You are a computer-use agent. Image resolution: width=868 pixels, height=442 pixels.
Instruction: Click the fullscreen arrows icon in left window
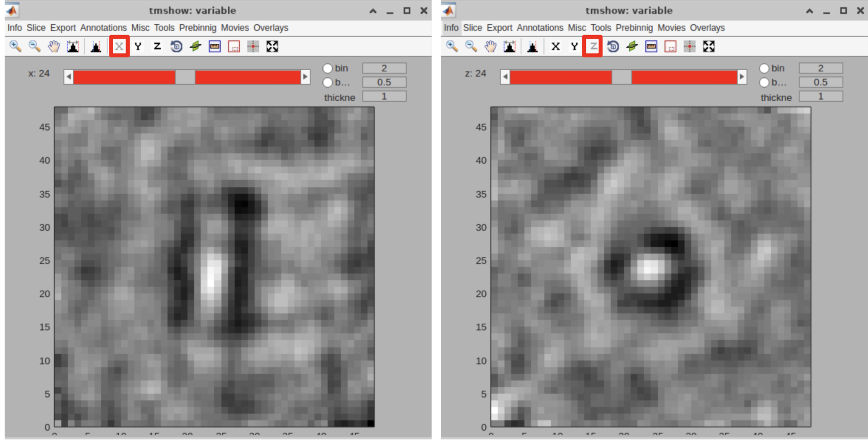(x=272, y=46)
